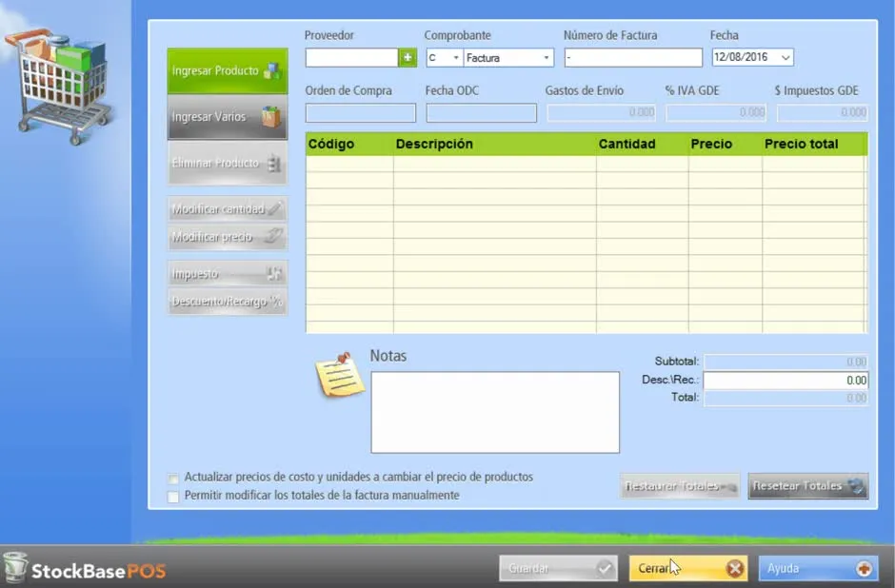The image size is (895, 588).
Task: Select the % IVA GDE field
Action: point(716,113)
